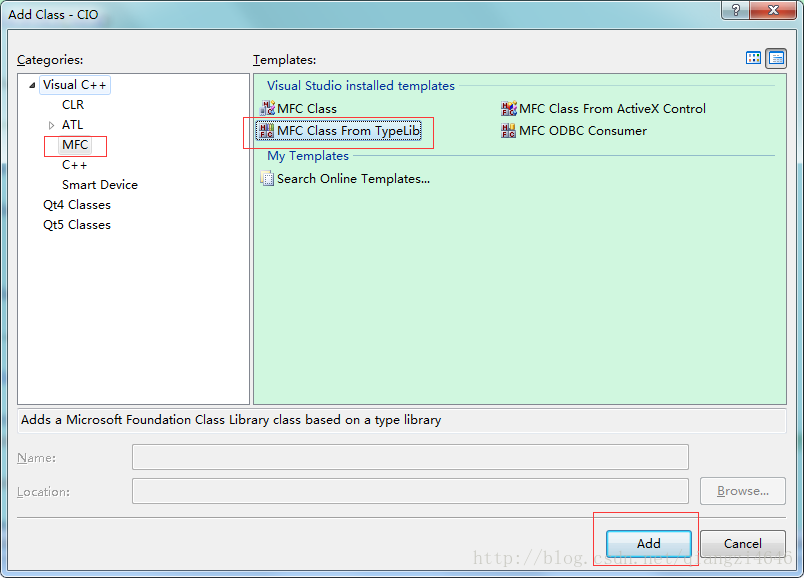Select the Qt4 Classes category

(77, 205)
